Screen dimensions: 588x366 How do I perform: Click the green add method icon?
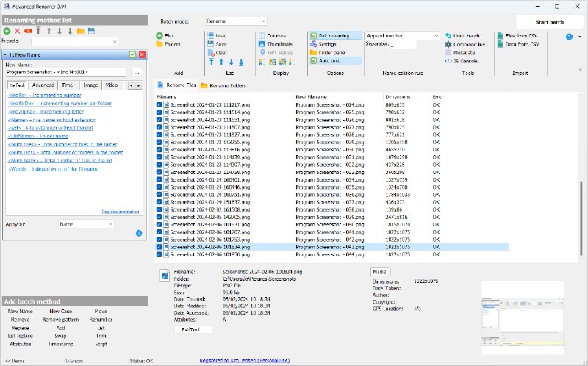point(7,31)
